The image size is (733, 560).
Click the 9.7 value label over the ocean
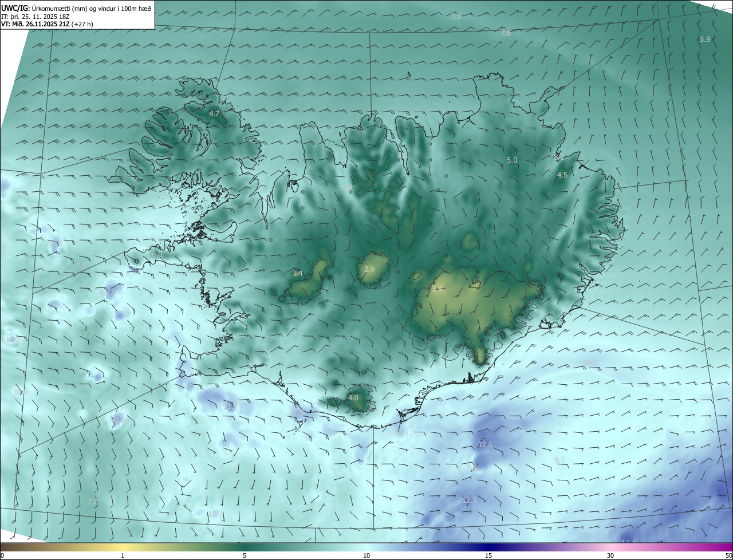pos(559,460)
